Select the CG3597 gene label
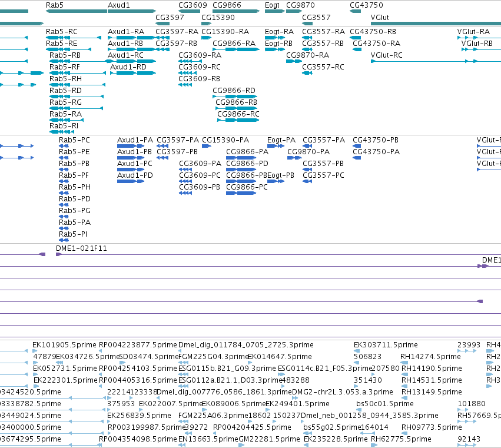This screenshot has width=501, height=448. click(x=170, y=17)
